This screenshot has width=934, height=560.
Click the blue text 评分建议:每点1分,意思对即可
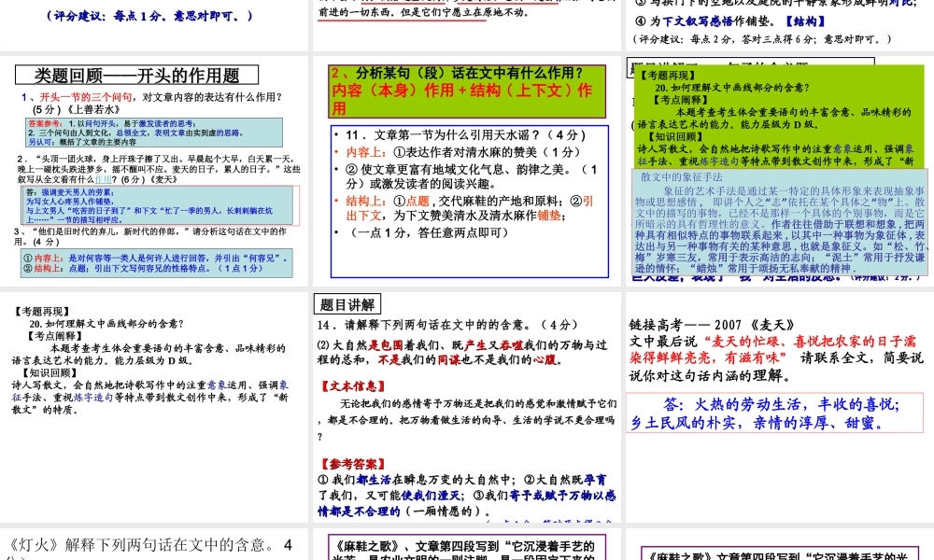(x=149, y=16)
